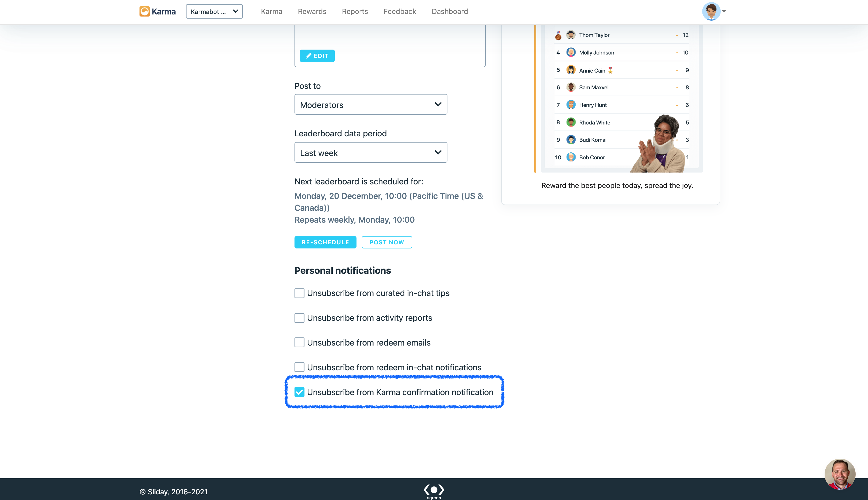Uncheck Unsubscribe from Karma confirmation notification
This screenshot has height=500, width=868.
pos(299,392)
